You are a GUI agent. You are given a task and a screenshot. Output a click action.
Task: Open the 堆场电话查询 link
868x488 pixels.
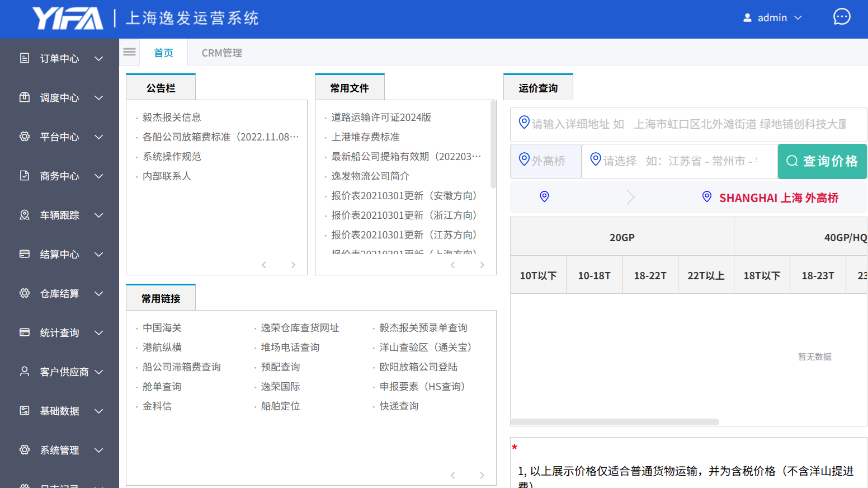click(x=290, y=347)
